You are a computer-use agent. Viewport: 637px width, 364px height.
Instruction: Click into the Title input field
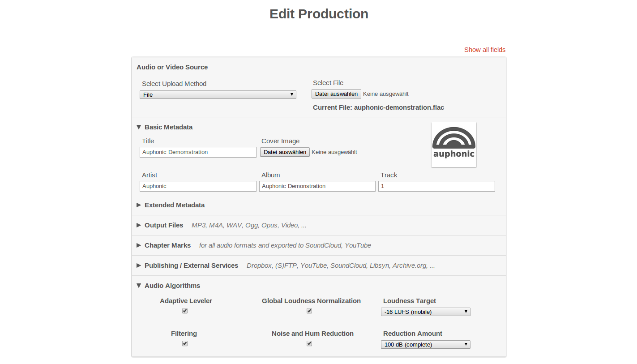click(198, 152)
